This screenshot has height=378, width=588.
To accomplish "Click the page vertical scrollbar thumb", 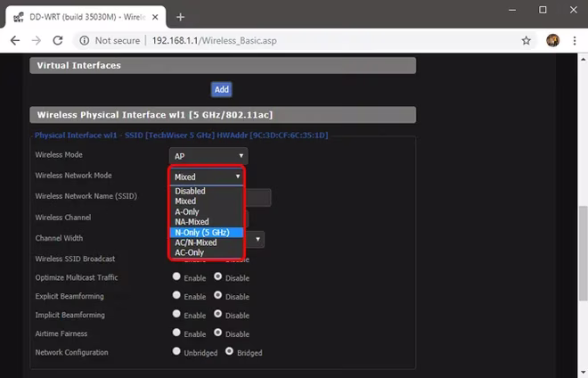I will (x=583, y=252).
